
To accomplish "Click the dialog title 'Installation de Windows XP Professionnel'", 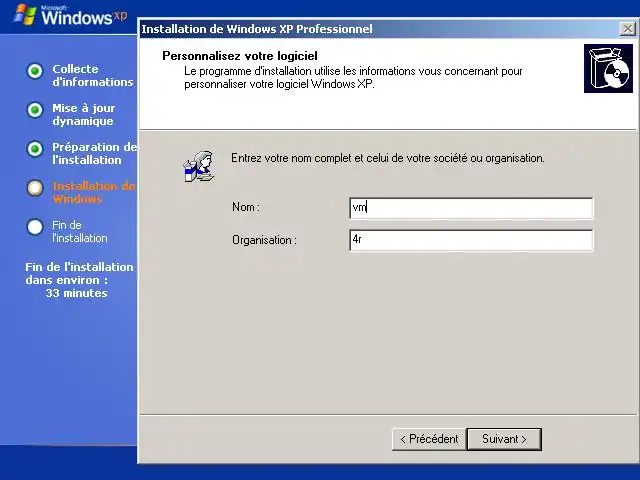I will click(x=257, y=29).
